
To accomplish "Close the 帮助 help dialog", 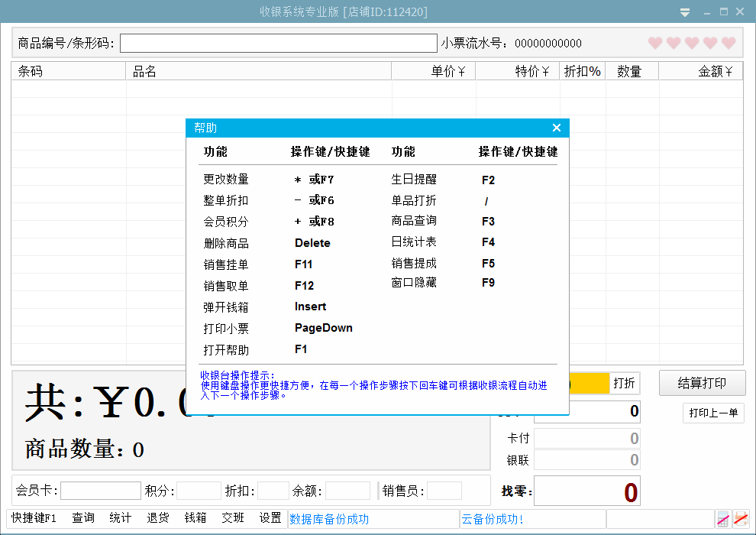I will 557,128.
